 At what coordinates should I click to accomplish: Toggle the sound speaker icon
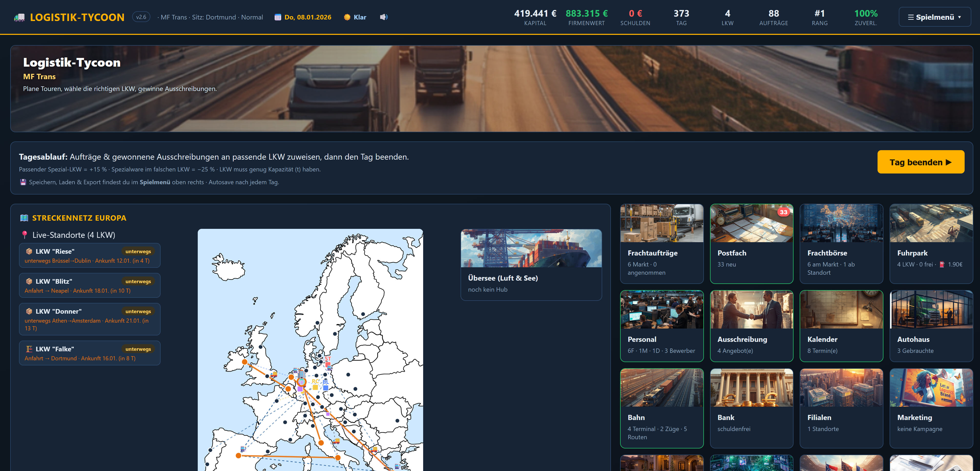[x=384, y=17]
